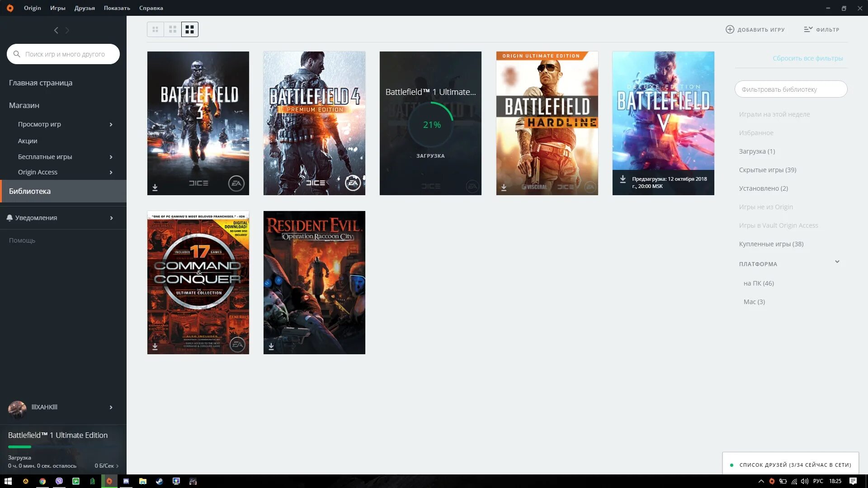
Task: Click 'Сбросить все фильтры' link
Action: pos(807,58)
